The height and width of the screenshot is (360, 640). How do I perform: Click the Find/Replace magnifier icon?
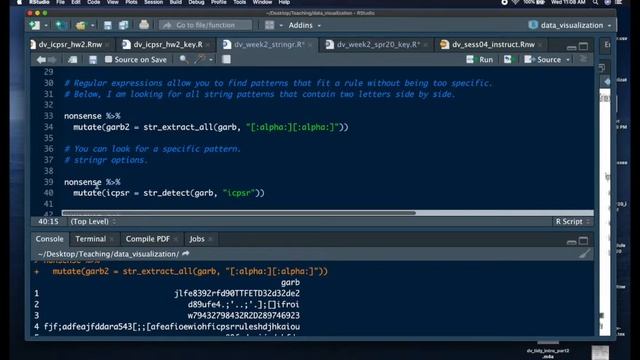[184, 60]
